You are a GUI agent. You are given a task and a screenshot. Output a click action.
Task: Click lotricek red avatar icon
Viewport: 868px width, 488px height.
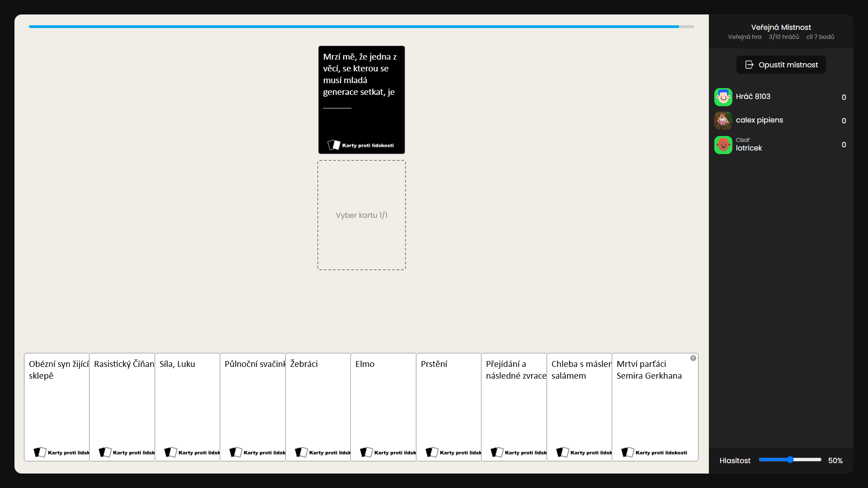coord(723,145)
